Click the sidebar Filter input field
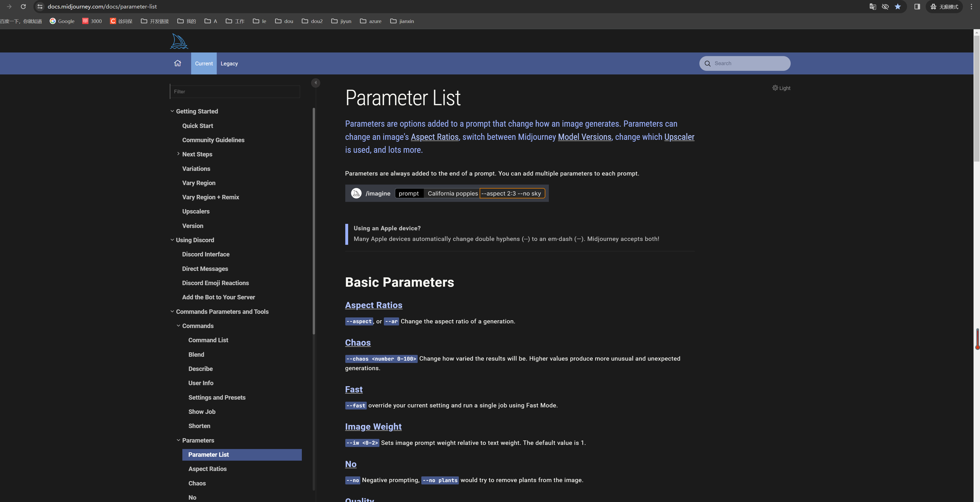Screen dimensions: 980x502 point(235,92)
